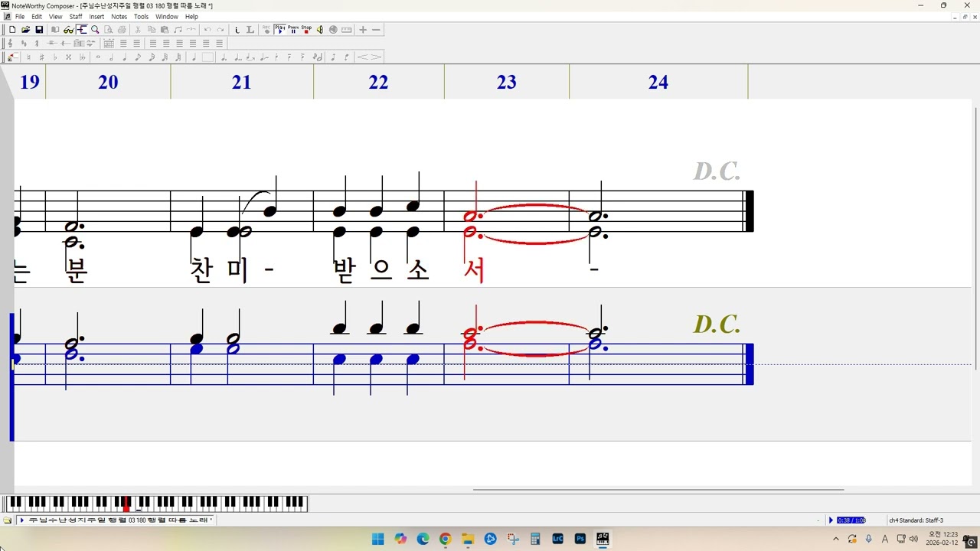This screenshot has height=551, width=980.
Task: Select the natural accidental
Action: pyautogui.click(x=28, y=57)
